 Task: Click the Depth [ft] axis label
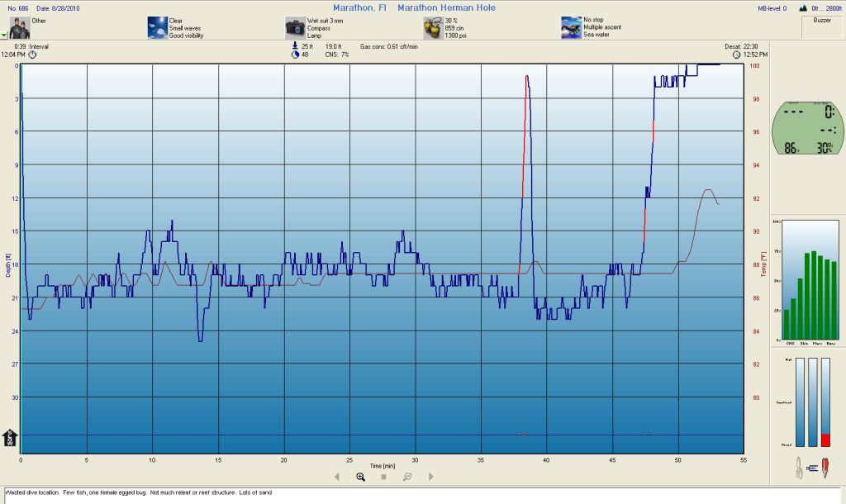coord(8,265)
